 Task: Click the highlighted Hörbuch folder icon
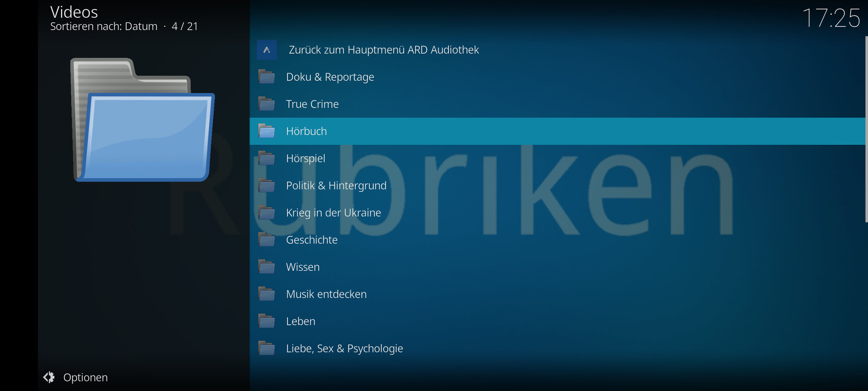267,131
